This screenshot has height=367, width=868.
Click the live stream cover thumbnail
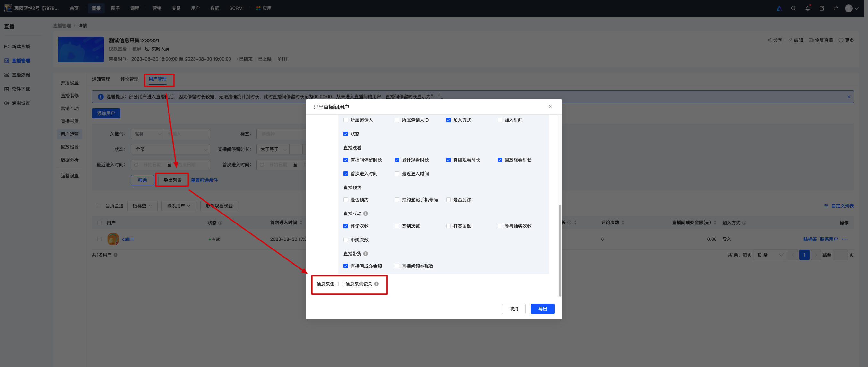[81, 49]
